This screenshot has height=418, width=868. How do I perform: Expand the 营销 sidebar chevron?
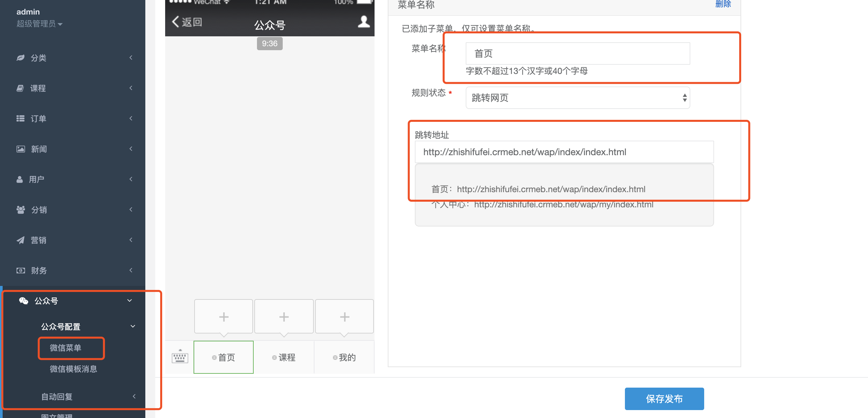coord(131,239)
